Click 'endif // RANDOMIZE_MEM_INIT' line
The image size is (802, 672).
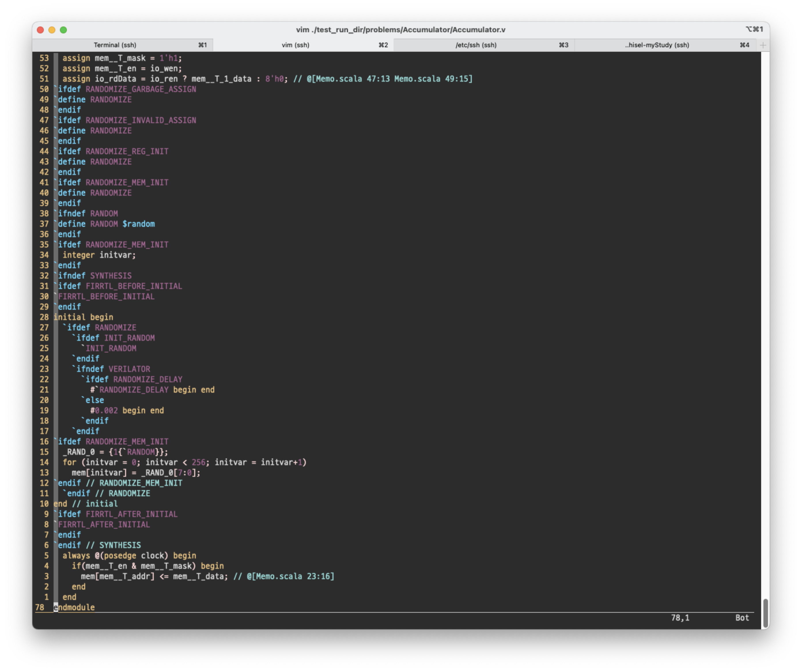pos(118,483)
